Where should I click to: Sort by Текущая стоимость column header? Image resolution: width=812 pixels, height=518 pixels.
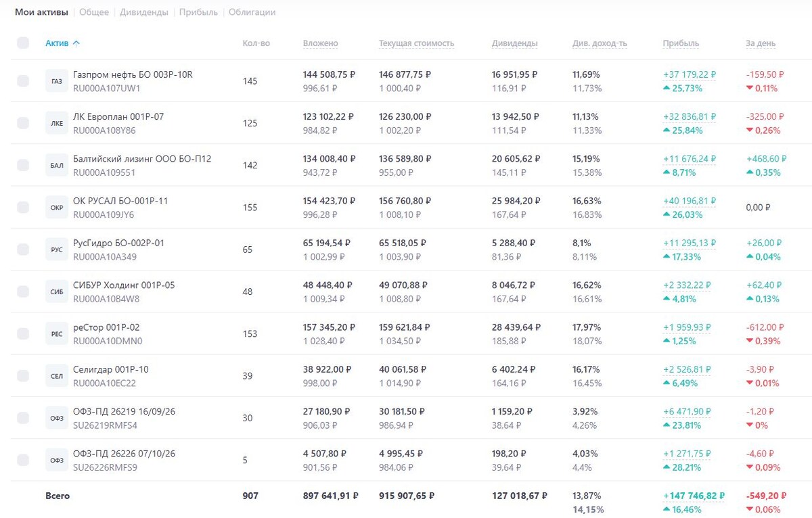[x=416, y=43]
